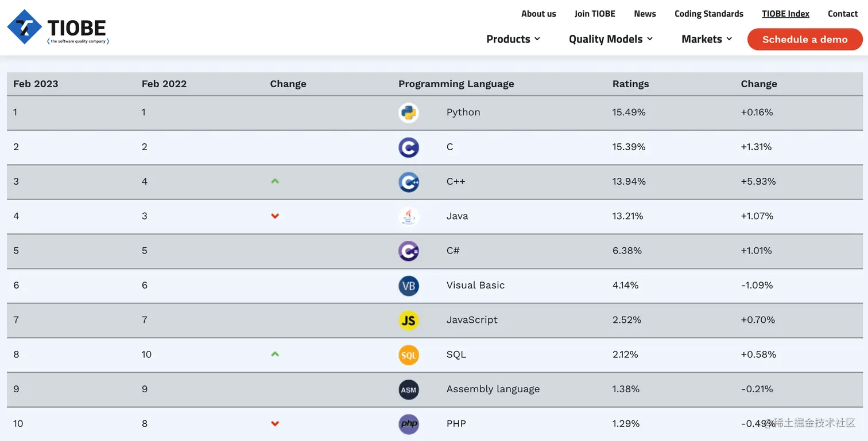Click the PHP language icon
868x441 pixels.
pyautogui.click(x=409, y=424)
